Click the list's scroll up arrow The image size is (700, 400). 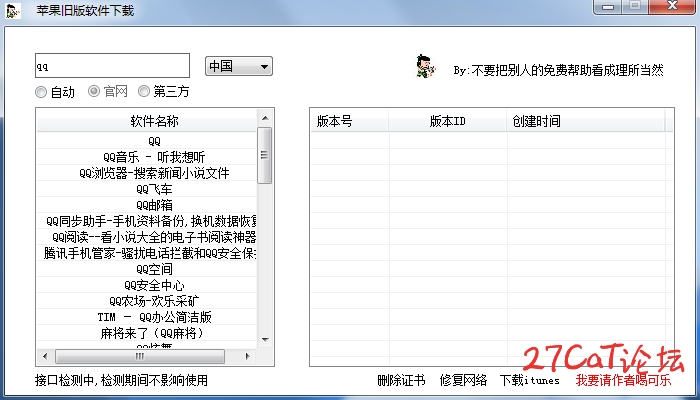tap(265, 118)
